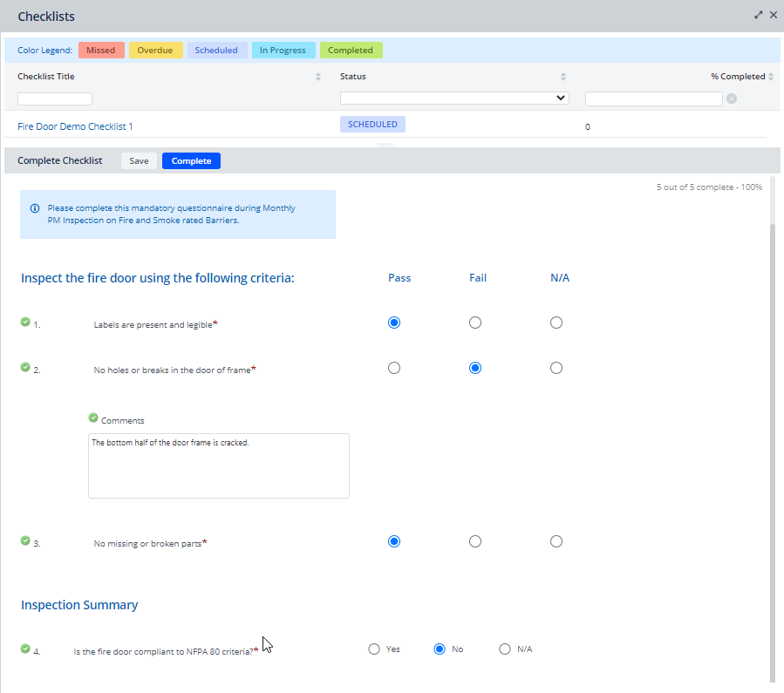The width and height of the screenshot is (784, 693).
Task: Choose Yes for the NFPA 80 compliance question
Action: pyautogui.click(x=374, y=649)
